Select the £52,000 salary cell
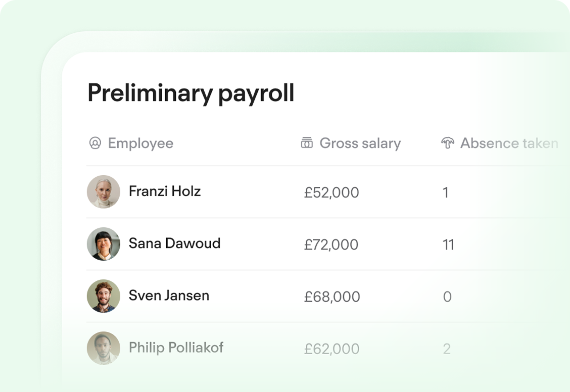The image size is (570, 392). [331, 193]
